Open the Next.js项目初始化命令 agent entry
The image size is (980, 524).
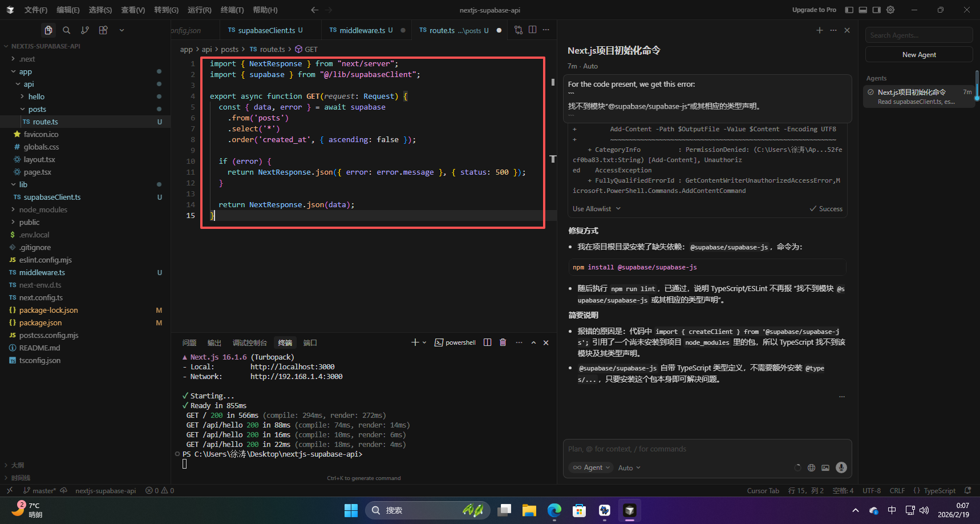(x=919, y=96)
